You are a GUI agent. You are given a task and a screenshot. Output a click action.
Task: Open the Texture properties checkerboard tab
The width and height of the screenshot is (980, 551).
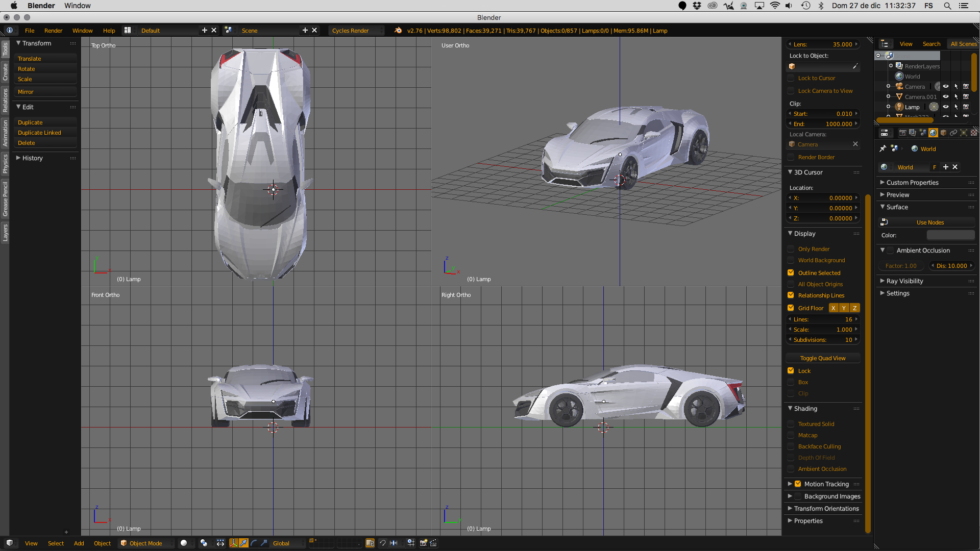click(x=973, y=133)
